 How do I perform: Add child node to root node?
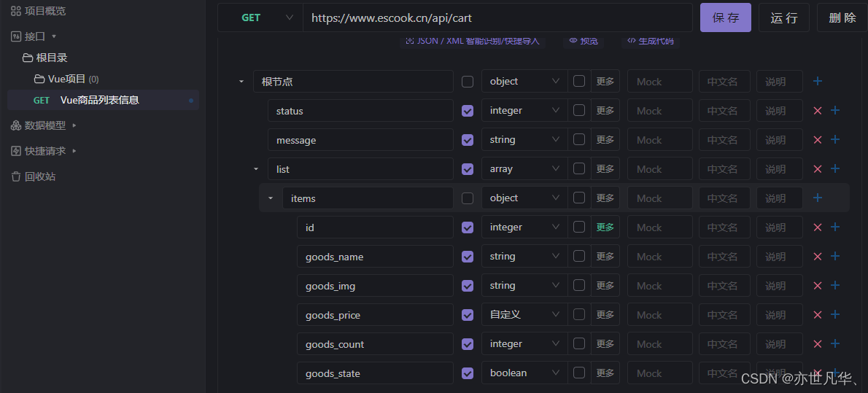818,82
